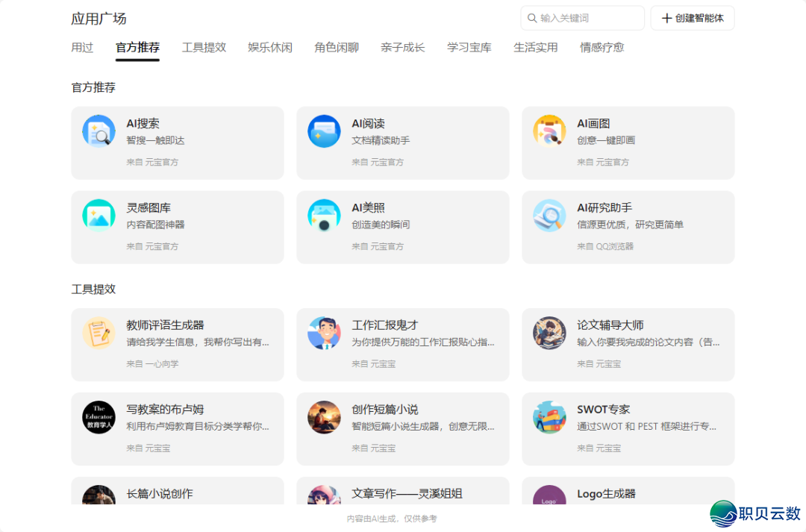
Task: Click the 灵感图库 title text
Action: pyautogui.click(x=149, y=208)
